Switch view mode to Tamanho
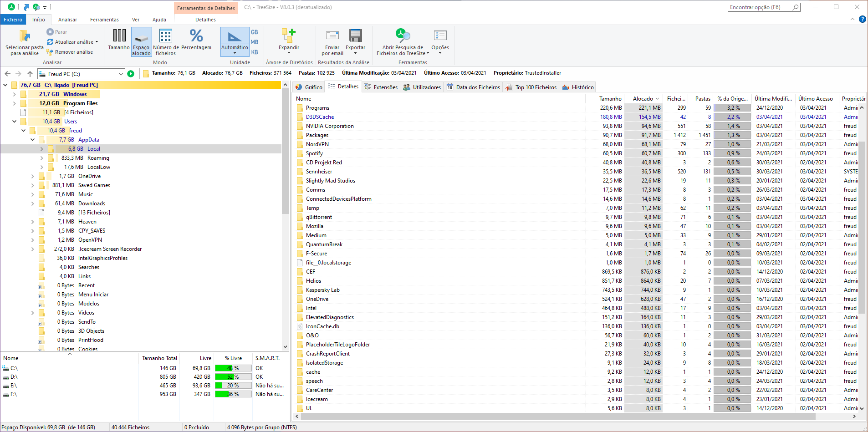Viewport: 868px width, 432px height. 119,40
